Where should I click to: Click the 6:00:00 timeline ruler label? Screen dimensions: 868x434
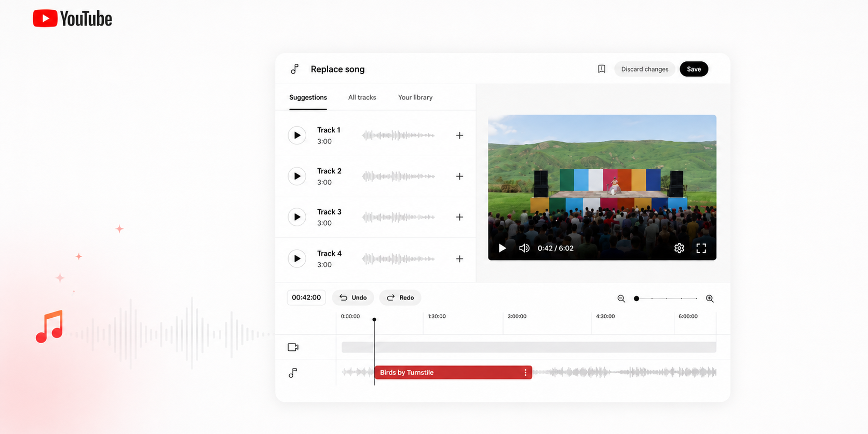point(688,316)
